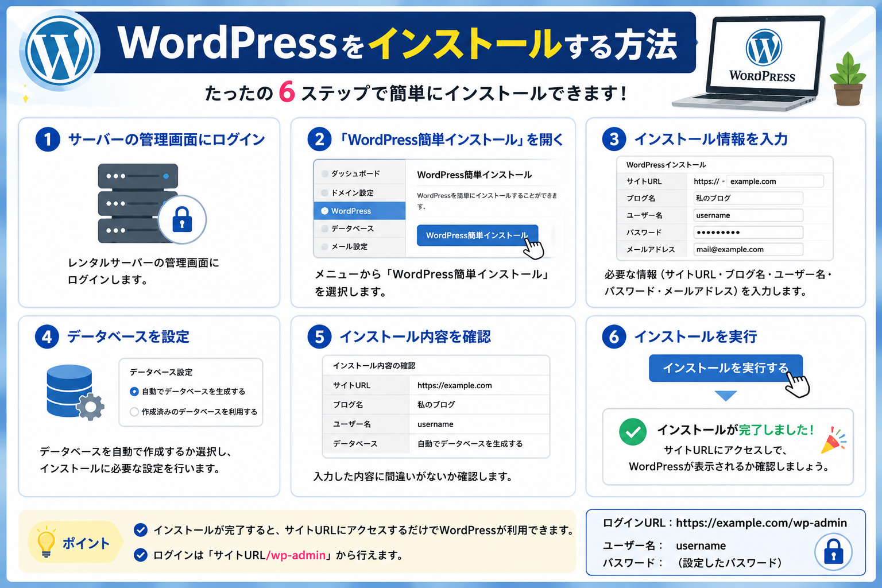Click username in the confirmation table

tap(435, 424)
